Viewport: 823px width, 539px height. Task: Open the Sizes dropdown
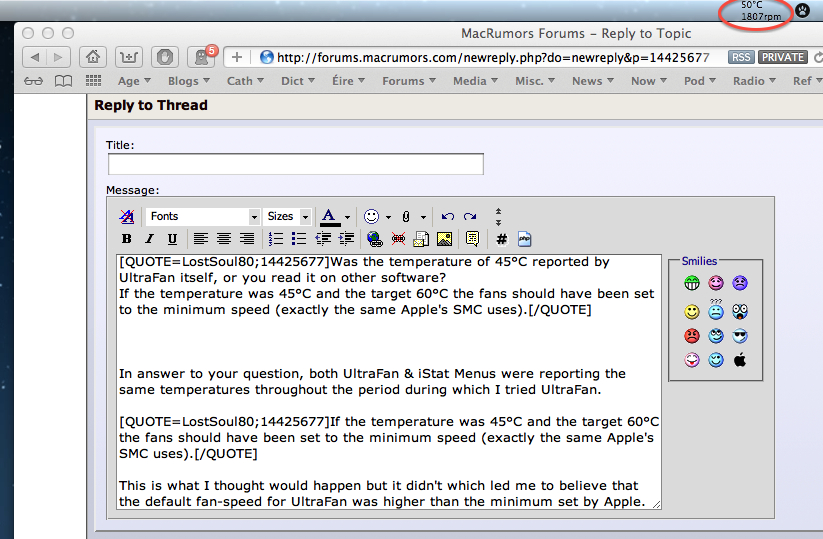point(287,216)
